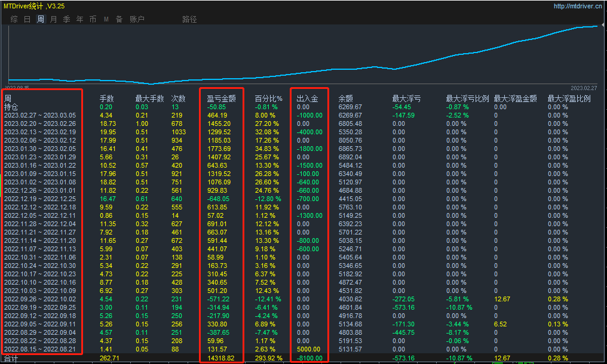Open the 年 yearly statistics view

tap(79, 18)
